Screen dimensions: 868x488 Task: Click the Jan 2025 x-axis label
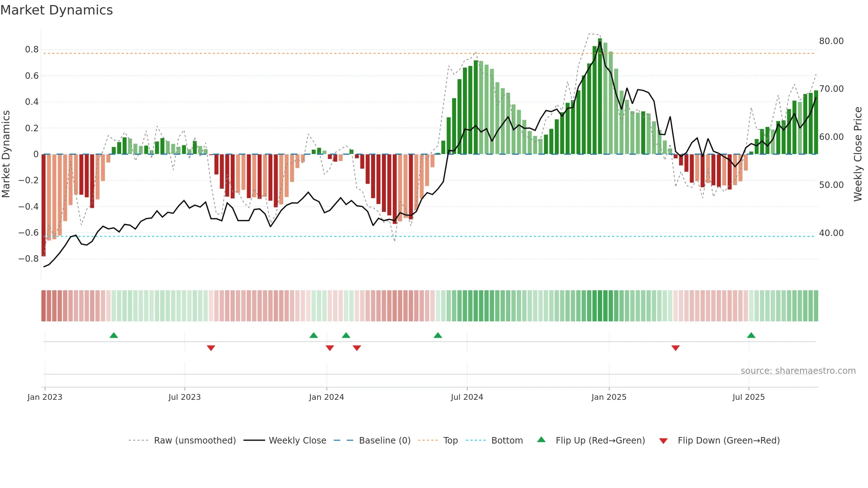tap(609, 397)
